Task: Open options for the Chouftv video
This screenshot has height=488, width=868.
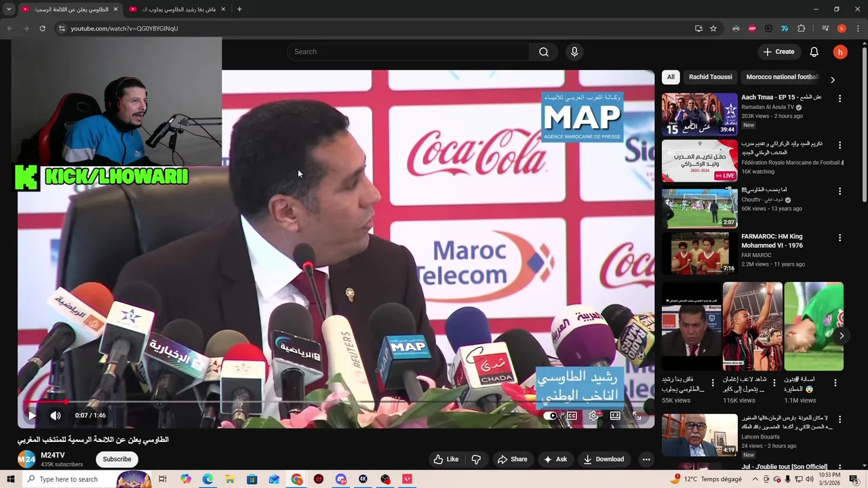Action: coord(840,192)
